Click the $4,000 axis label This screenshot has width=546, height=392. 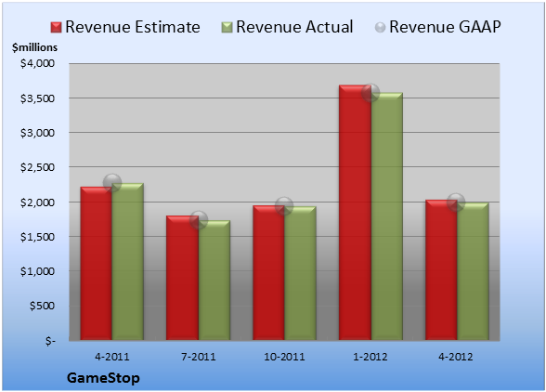(x=37, y=63)
